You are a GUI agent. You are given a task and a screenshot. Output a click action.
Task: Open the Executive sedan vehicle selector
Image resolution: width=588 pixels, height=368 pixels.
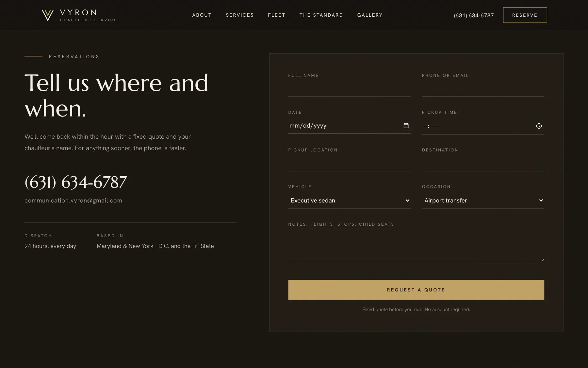coord(350,201)
